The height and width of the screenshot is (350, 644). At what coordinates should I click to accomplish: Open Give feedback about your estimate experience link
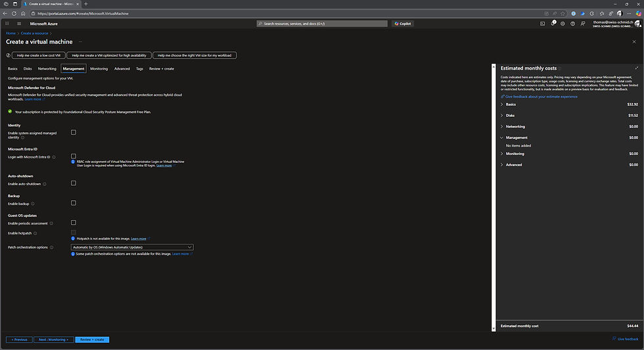pyautogui.click(x=541, y=97)
